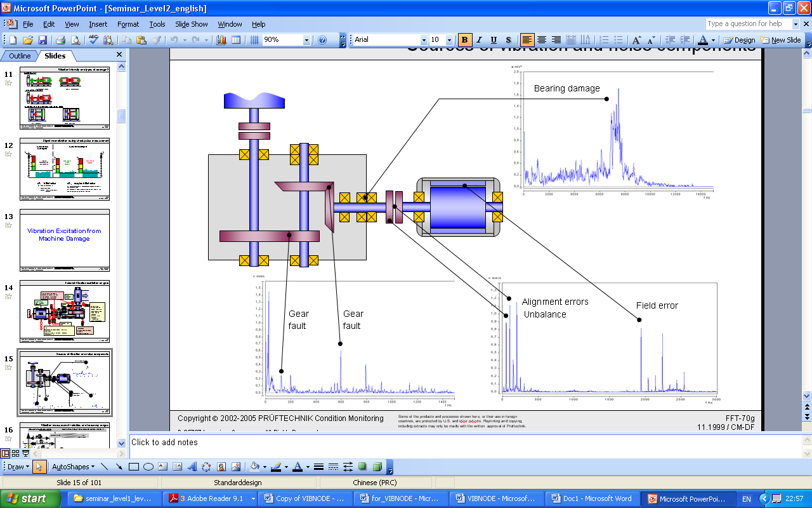The image size is (812, 508).
Task: Click the Design button
Action: click(740, 40)
